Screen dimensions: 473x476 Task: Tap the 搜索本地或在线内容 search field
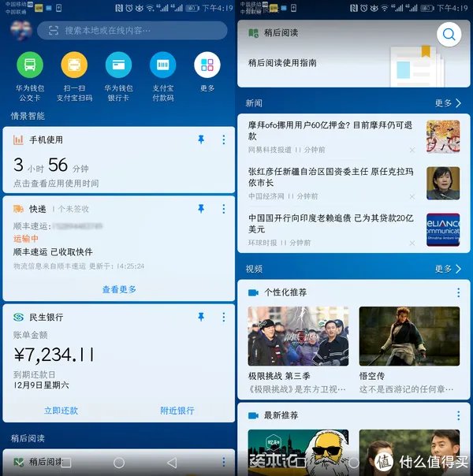[132, 31]
